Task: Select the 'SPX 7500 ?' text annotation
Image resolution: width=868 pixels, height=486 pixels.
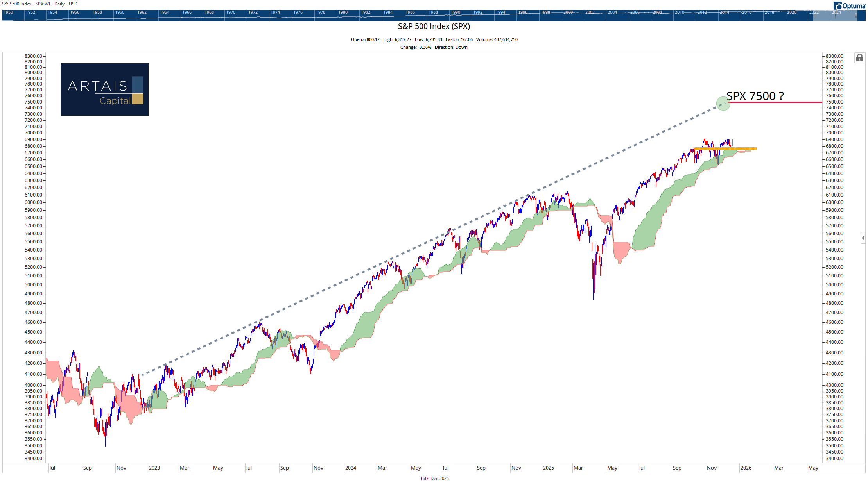Action: [755, 96]
